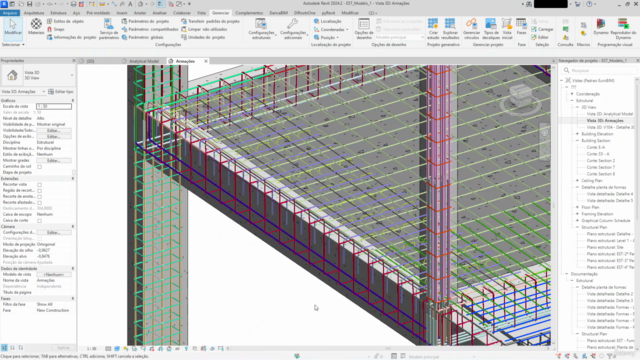
Task: Open Parâmetros globais
Action: pyautogui.click(x=142, y=37)
